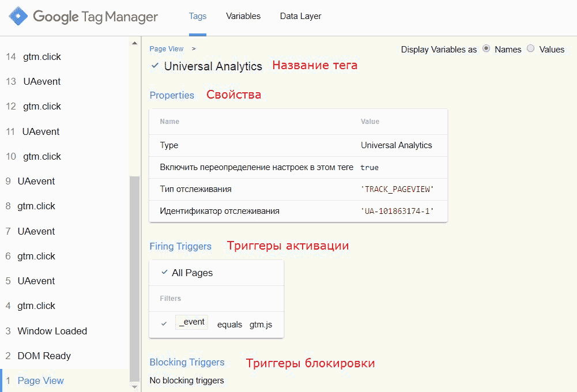Click the _event variable chip
This screenshot has width=577, height=392.
click(x=192, y=322)
